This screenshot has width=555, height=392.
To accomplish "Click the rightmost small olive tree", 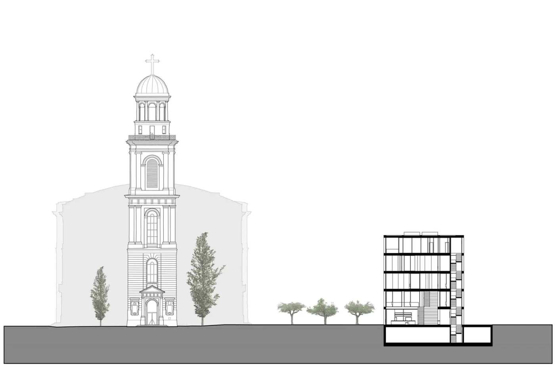I will click(x=359, y=308).
